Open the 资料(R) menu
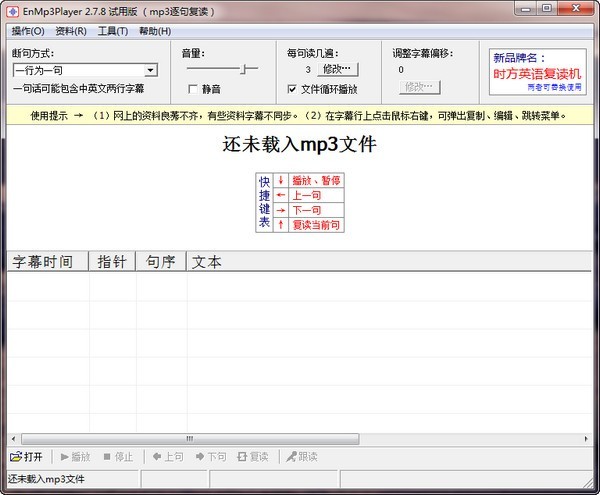 coord(71,31)
